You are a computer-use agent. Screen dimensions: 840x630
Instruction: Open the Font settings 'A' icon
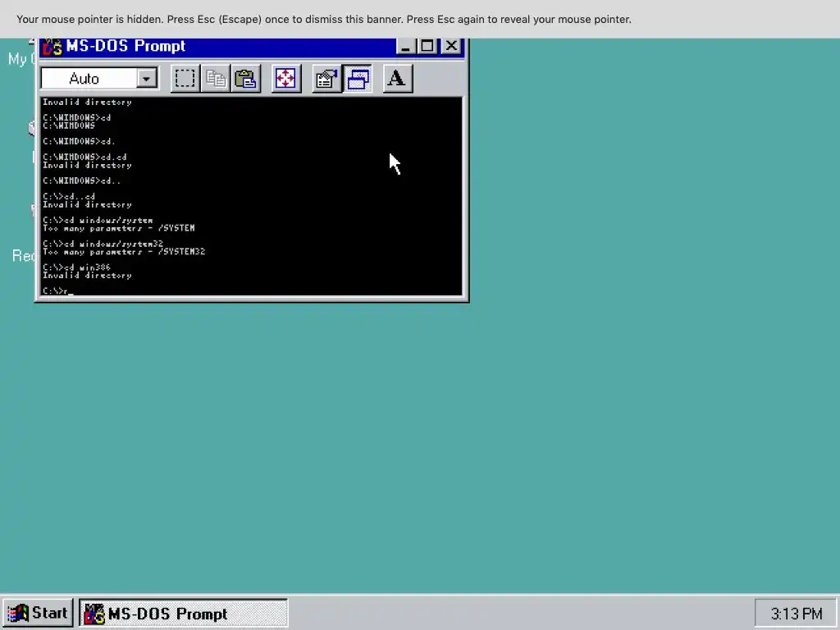[397, 79]
